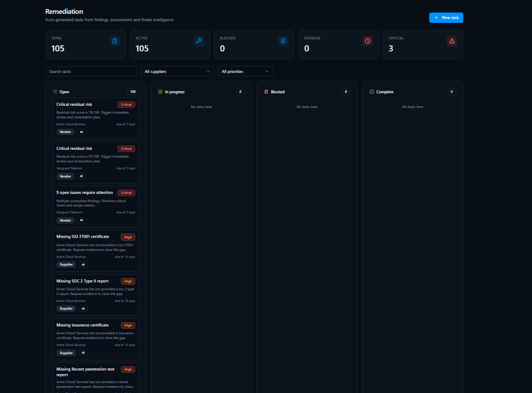Click the clock icon in Overdue card

367,41
